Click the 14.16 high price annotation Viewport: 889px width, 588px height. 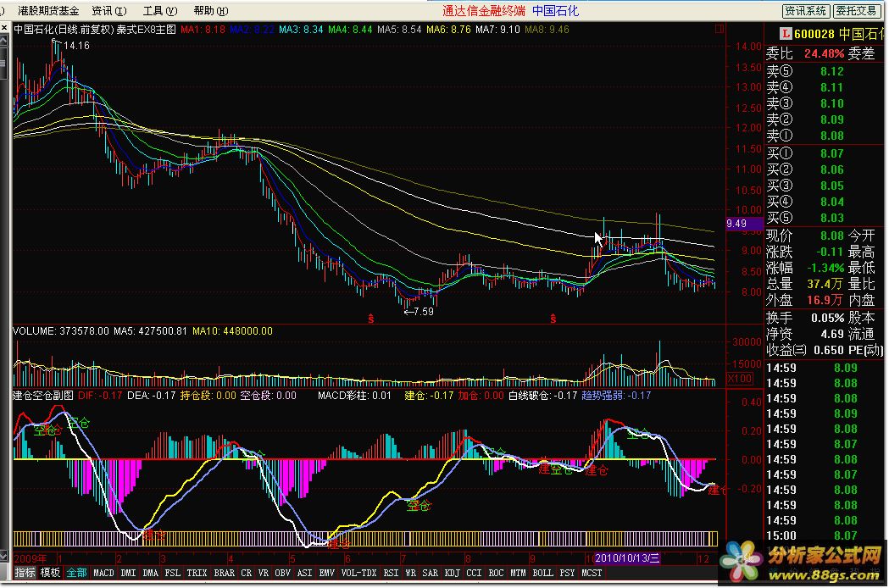(76, 46)
